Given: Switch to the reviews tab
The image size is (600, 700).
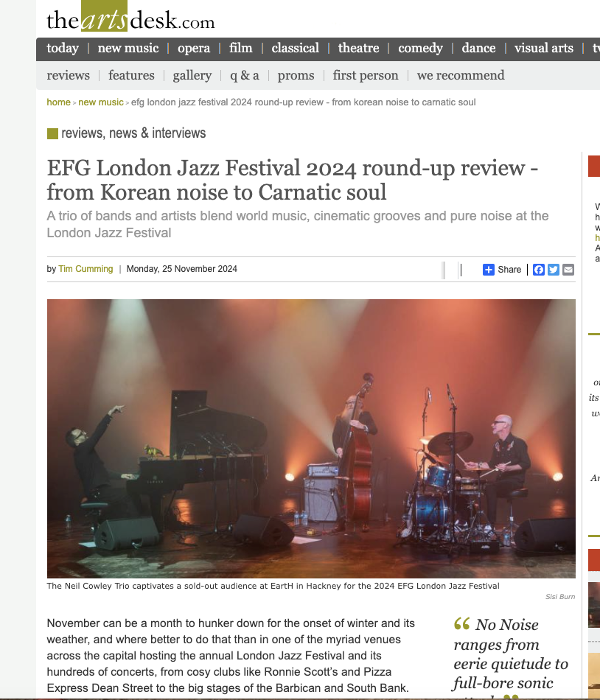Looking at the screenshot, I should 69,75.
